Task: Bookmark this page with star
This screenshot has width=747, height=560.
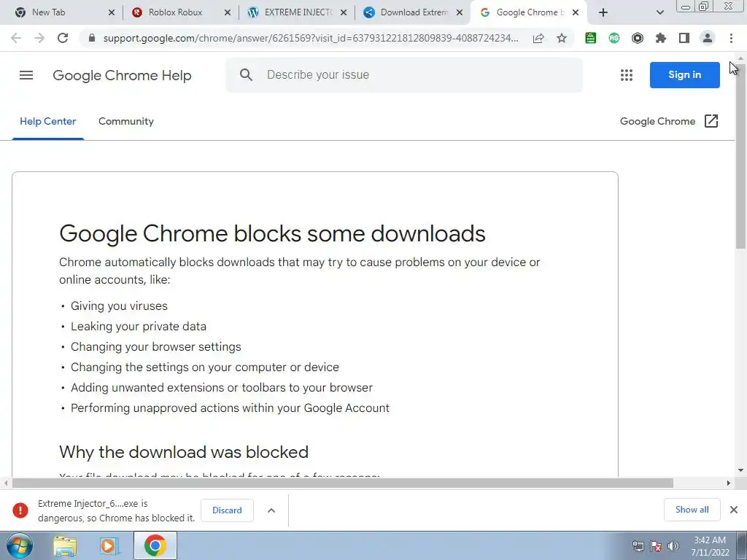Action: pos(562,38)
